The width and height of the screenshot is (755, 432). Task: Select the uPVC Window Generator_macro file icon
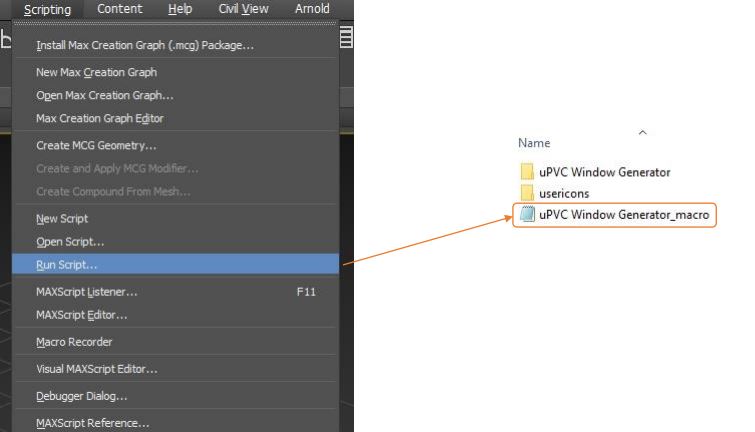[x=527, y=214]
